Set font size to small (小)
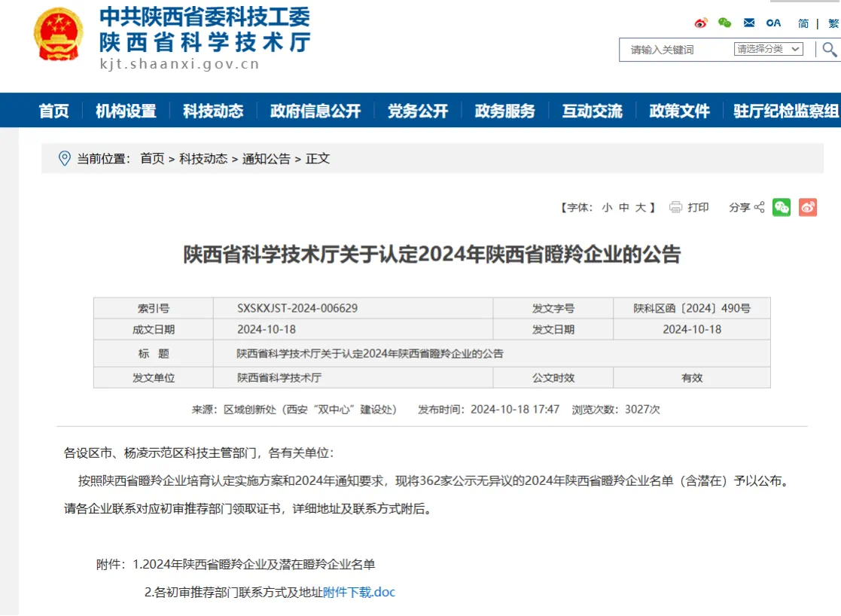 [x=607, y=208]
